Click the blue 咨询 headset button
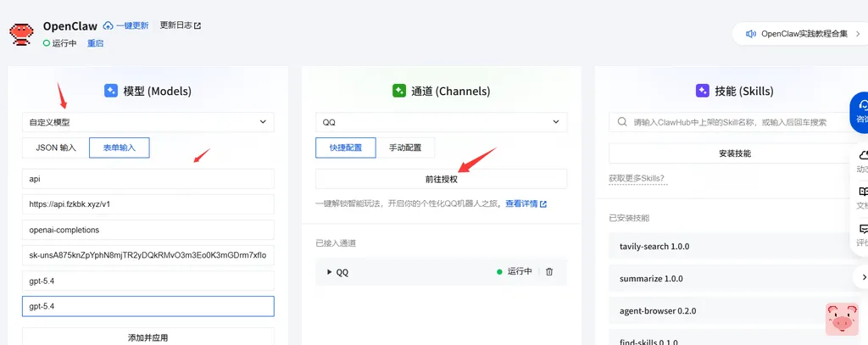 tap(860, 113)
